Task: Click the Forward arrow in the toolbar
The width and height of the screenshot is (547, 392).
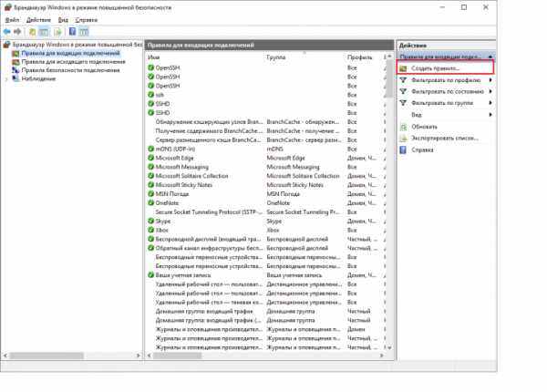Action: coord(18,30)
